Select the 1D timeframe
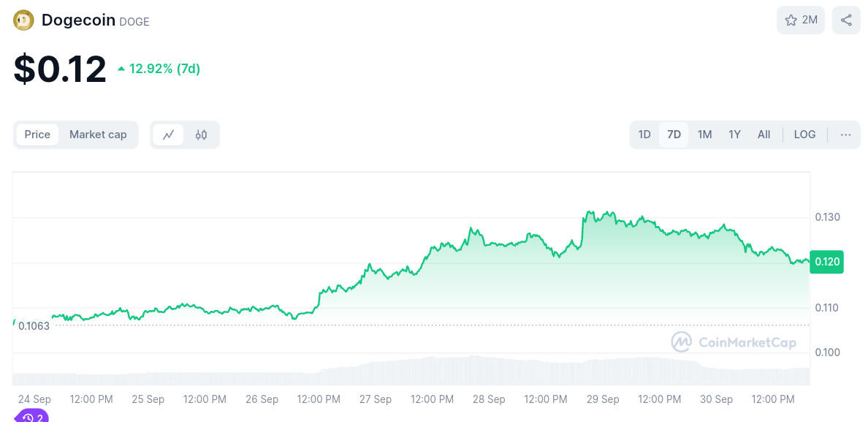 644,135
